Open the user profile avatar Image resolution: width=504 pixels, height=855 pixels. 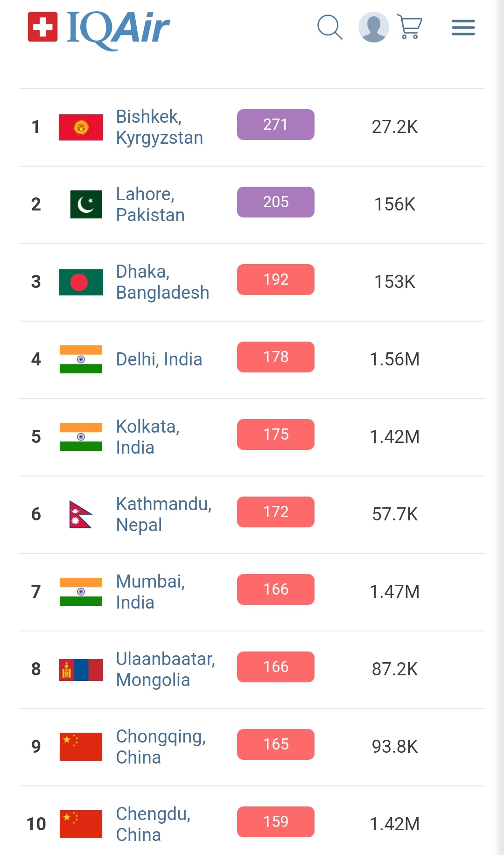373,27
